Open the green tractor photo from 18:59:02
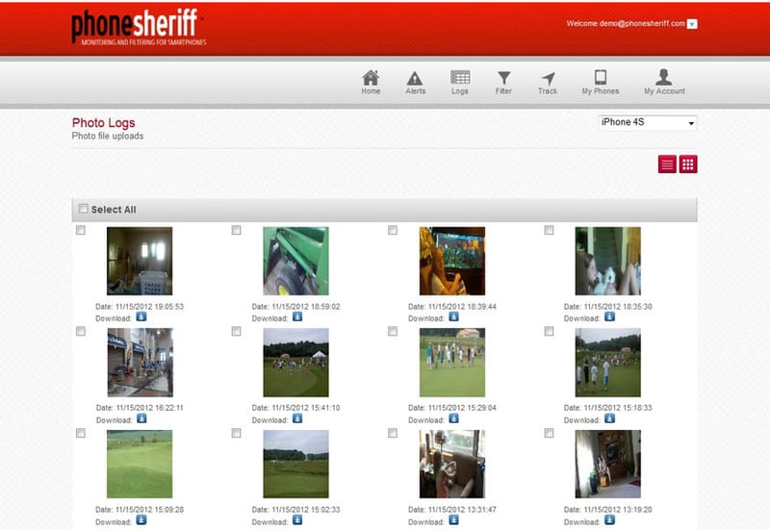Image resolution: width=770 pixels, height=532 pixels. click(x=295, y=261)
